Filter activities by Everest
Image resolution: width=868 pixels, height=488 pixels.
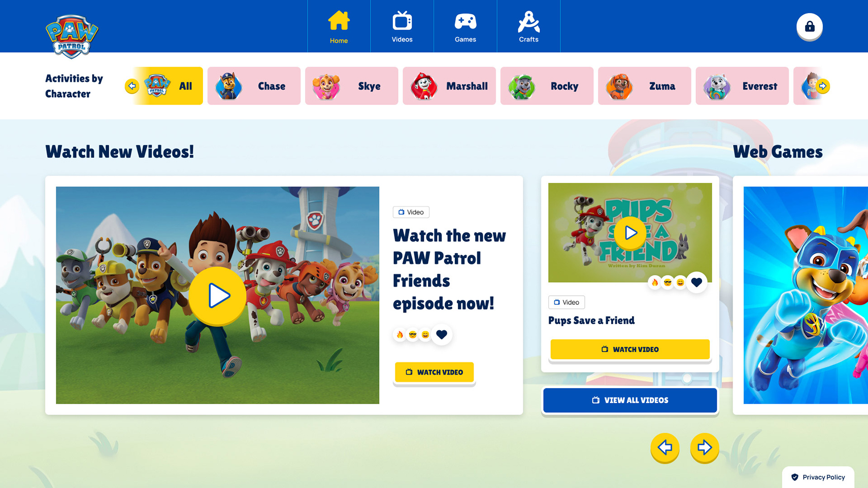coord(742,86)
